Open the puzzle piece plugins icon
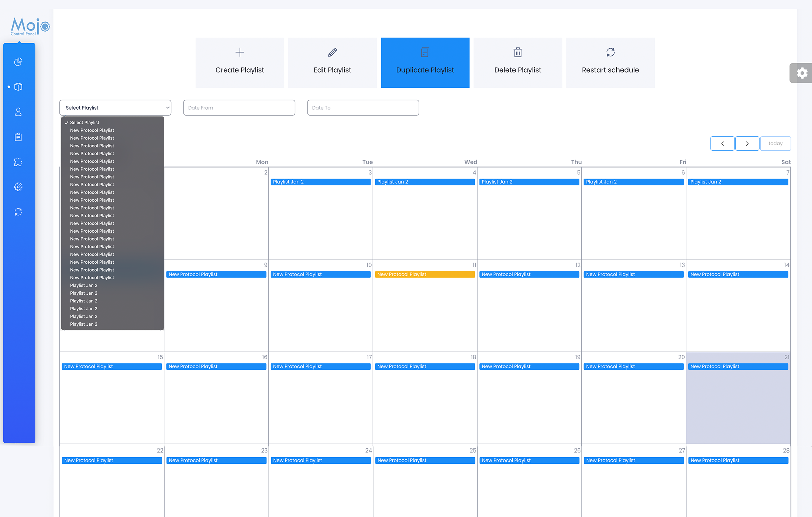 18,162
